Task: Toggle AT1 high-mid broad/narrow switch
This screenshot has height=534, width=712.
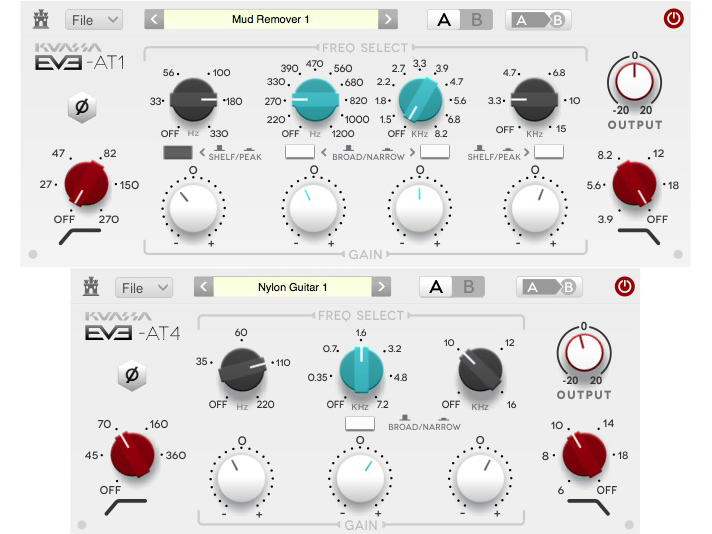Action: [435, 152]
